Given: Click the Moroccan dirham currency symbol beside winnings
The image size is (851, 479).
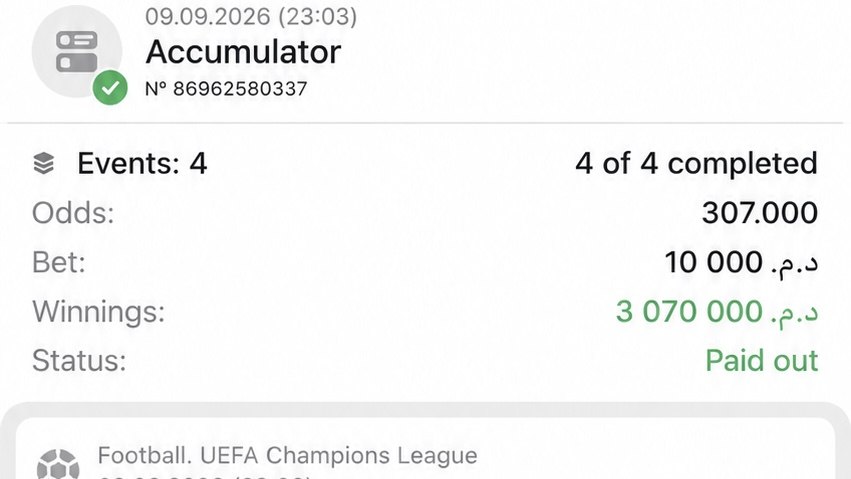Looking at the screenshot, I should pyautogui.click(x=794, y=314).
